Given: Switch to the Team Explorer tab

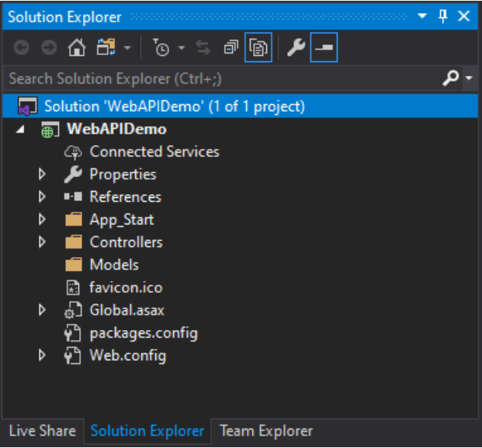Looking at the screenshot, I should point(266,430).
